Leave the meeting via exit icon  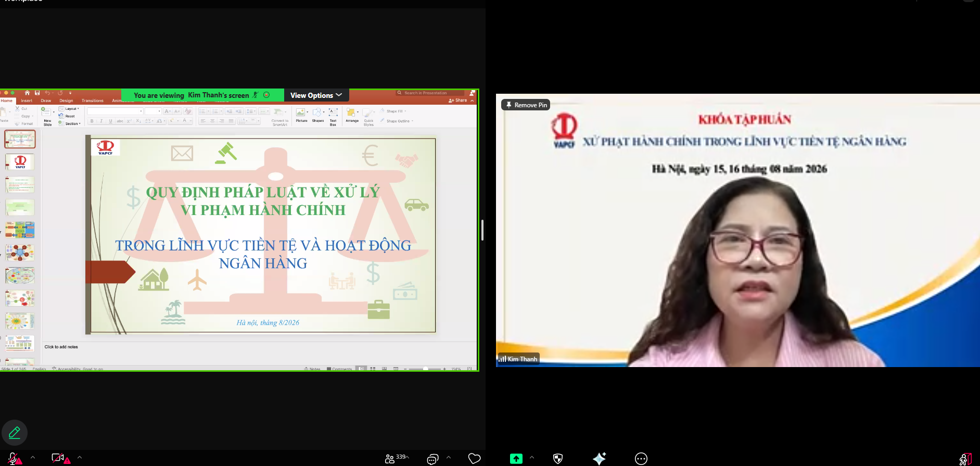pos(965,459)
